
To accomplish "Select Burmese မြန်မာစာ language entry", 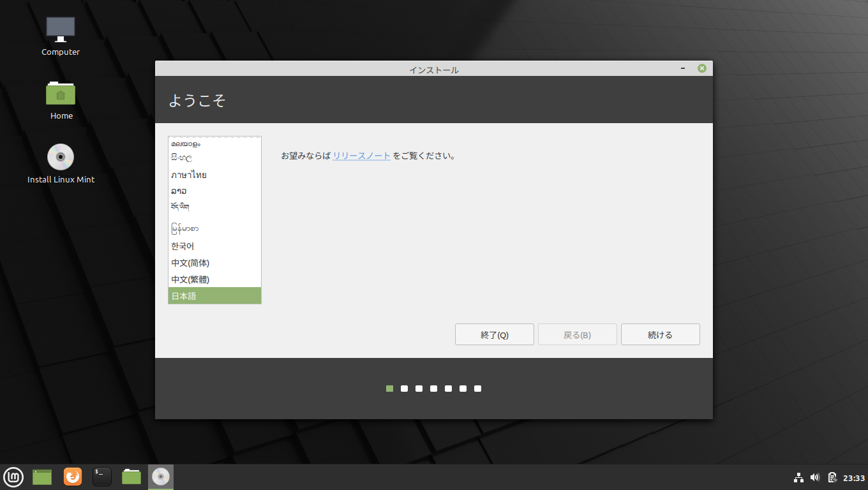I will pos(214,228).
